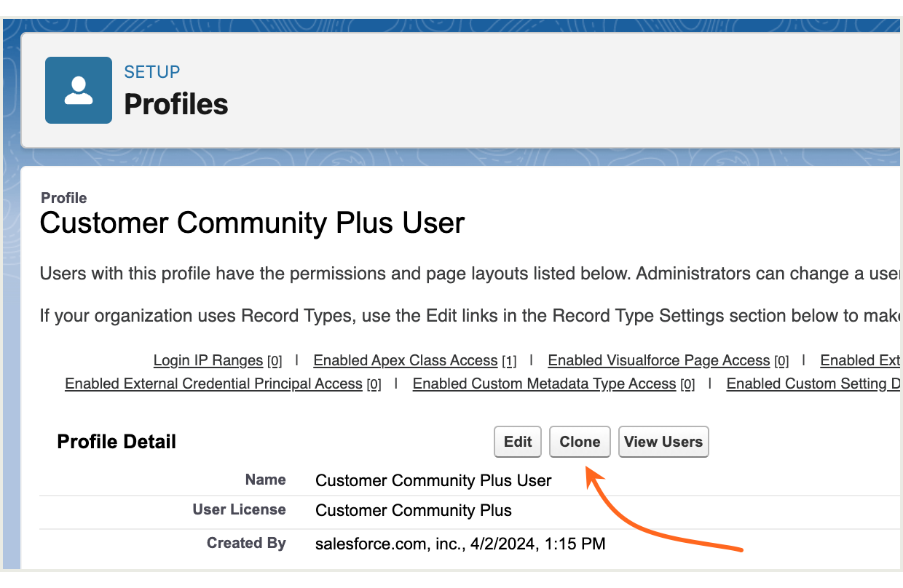Clone the Customer Community Plus User profile
The image size is (903, 588).
pos(580,442)
